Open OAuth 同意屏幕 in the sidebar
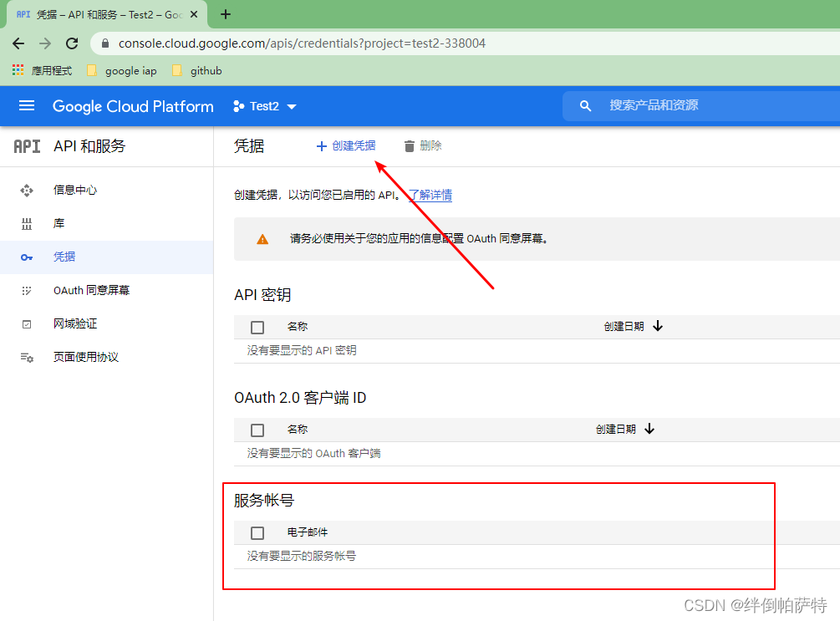This screenshot has height=621, width=840. point(107,290)
